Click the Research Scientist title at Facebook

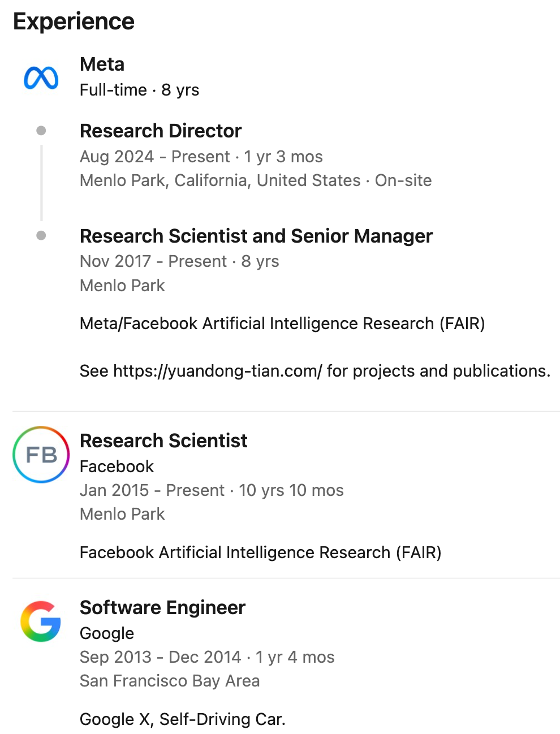point(163,441)
